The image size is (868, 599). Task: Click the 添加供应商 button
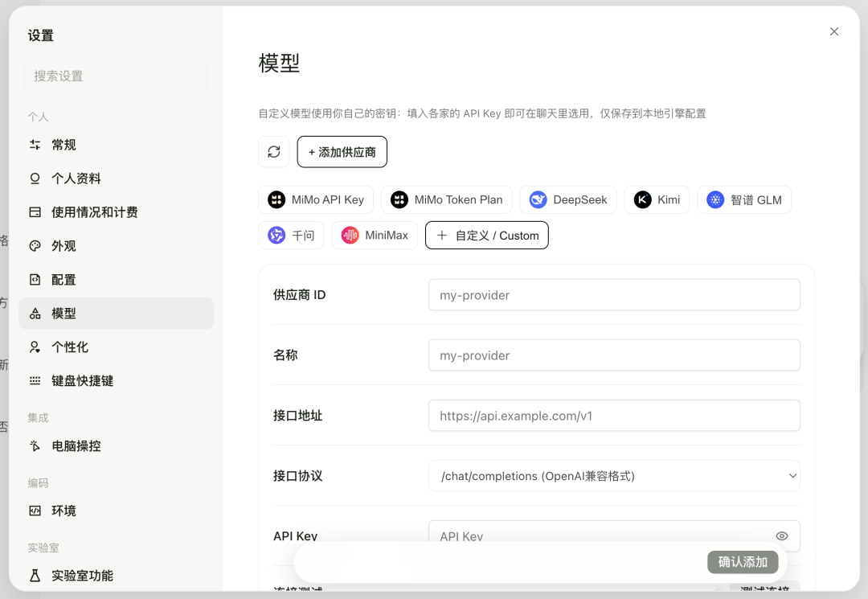coord(342,152)
